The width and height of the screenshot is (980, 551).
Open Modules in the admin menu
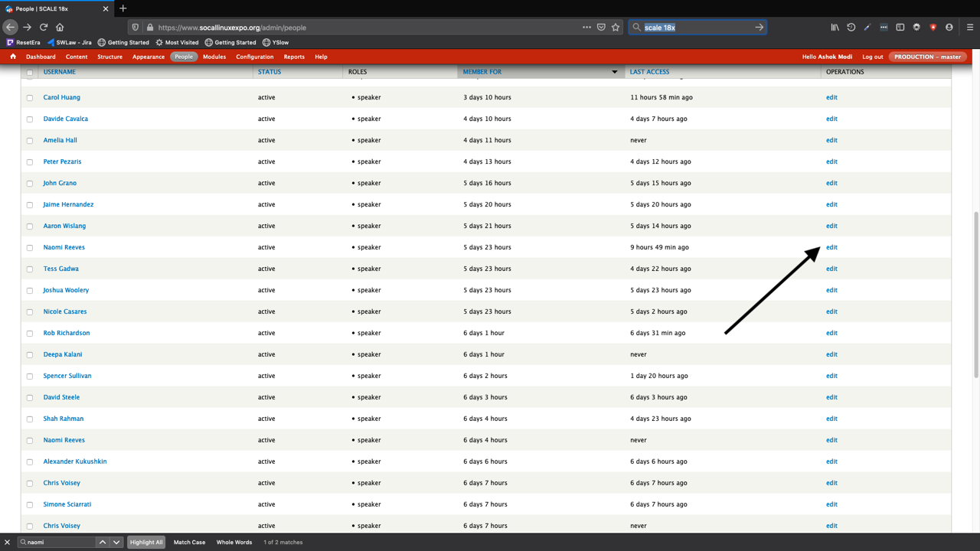click(x=214, y=57)
